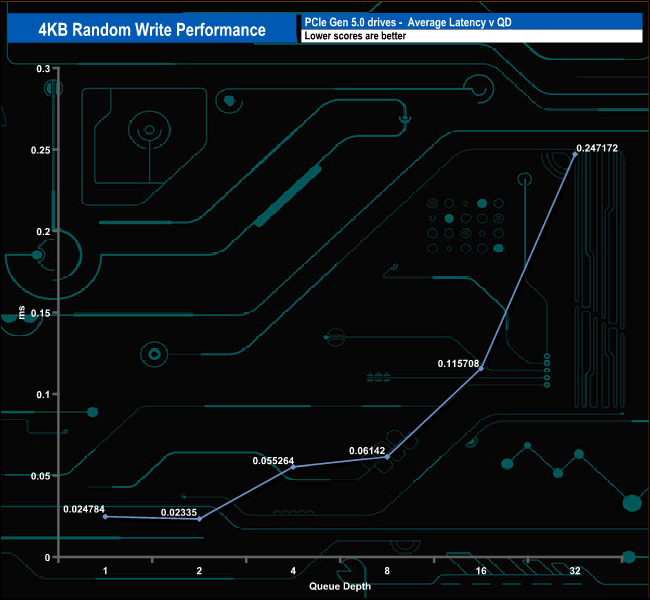Click the data point at queue depth 32
The width and height of the screenshot is (650, 600).
click(575, 154)
